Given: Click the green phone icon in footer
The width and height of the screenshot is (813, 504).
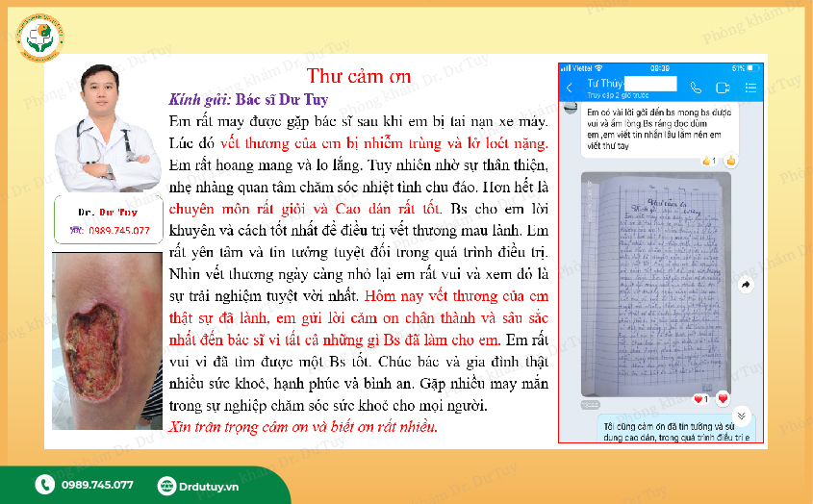Looking at the screenshot, I should point(44,485).
